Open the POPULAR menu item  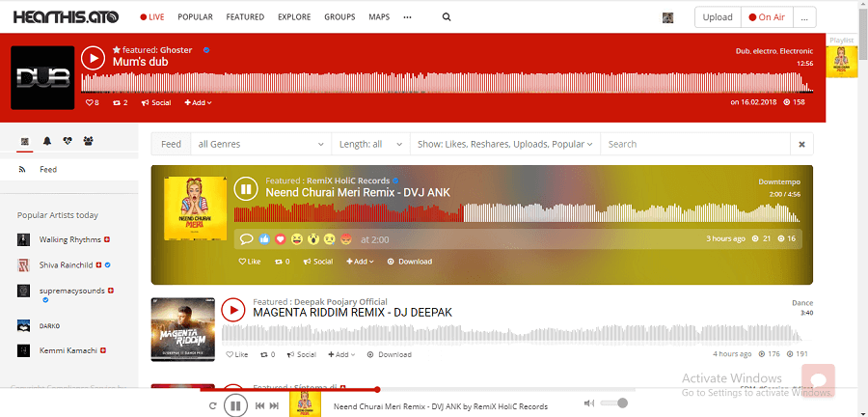coord(196,17)
